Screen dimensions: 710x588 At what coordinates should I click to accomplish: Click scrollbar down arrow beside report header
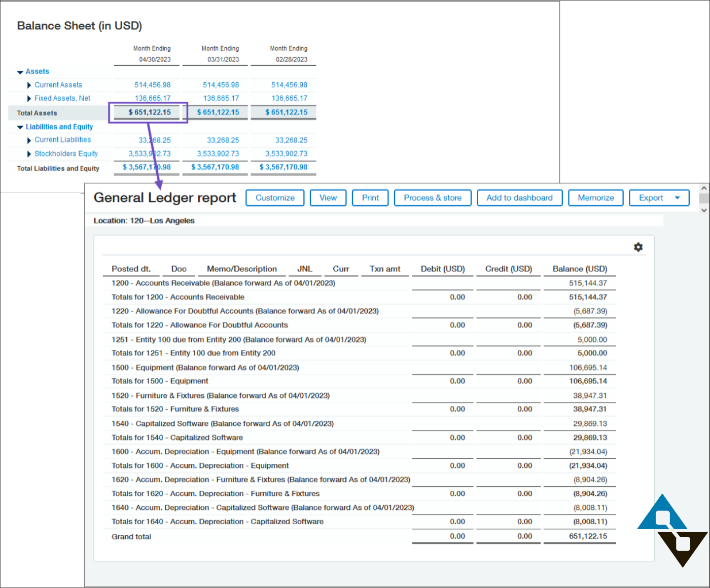tap(704, 210)
